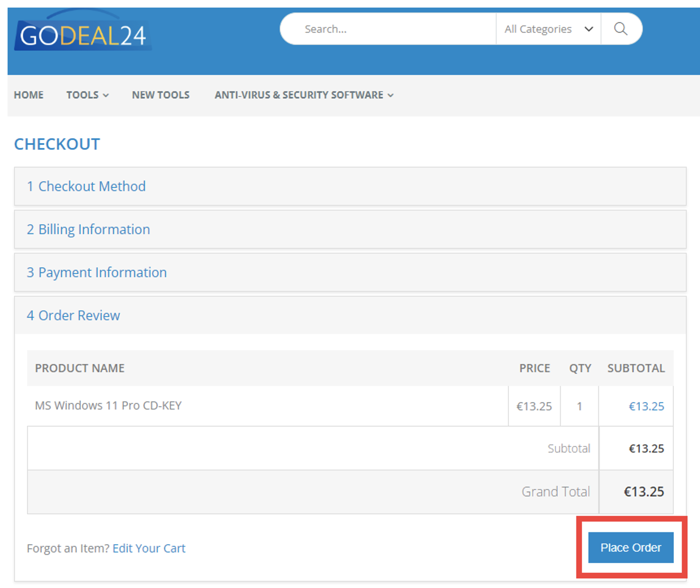Go to the Home menu item

click(29, 95)
